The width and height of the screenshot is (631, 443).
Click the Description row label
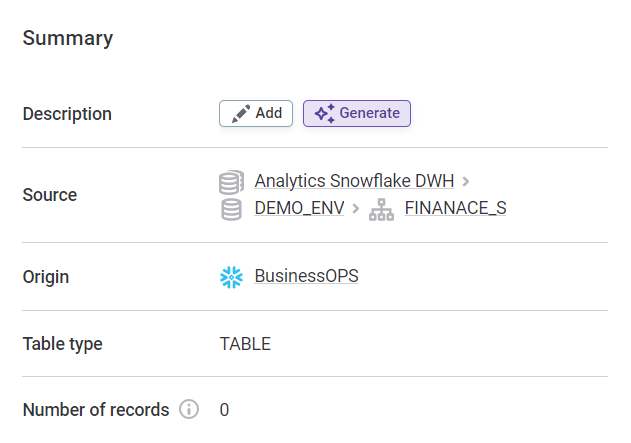point(67,114)
